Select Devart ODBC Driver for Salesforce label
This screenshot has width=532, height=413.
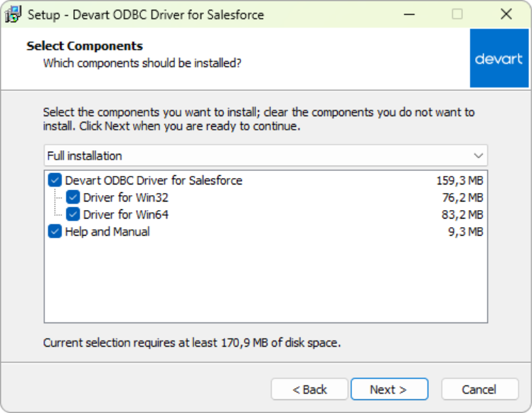coord(154,181)
